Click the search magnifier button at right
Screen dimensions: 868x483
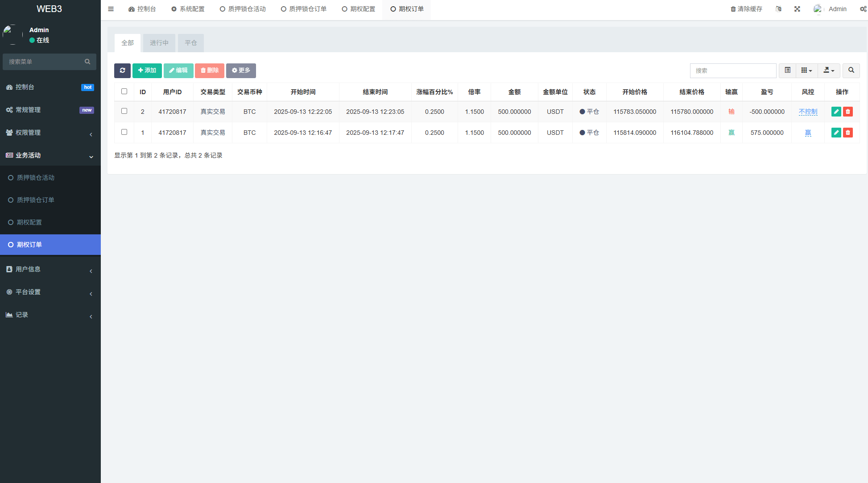851,71
